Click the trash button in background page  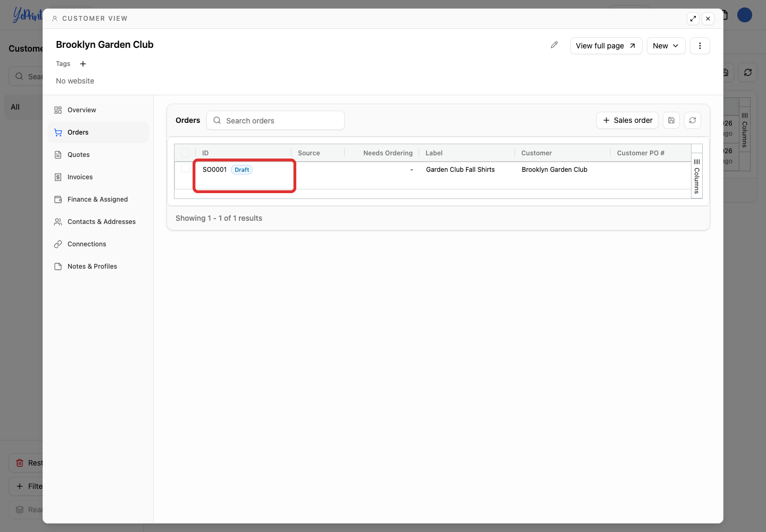26,463
